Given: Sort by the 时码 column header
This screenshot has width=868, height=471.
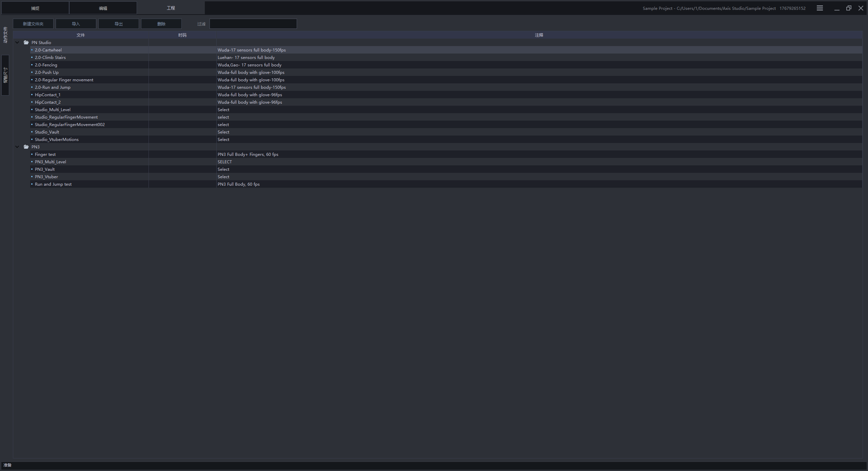Looking at the screenshot, I should pos(182,35).
